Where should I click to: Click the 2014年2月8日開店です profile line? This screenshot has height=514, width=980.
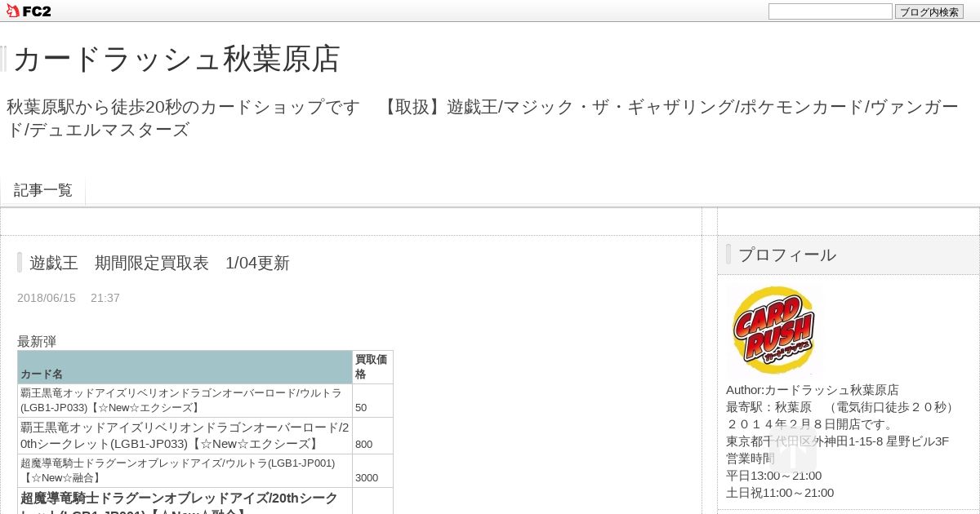[x=810, y=424]
